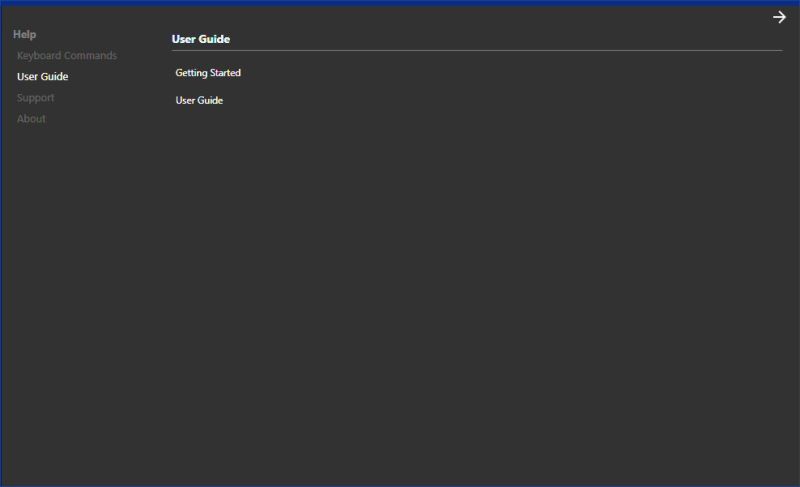Launch the User Guide document from the content list
The height and width of the screenshot is (487, 800).
pyautogui.click(x=199, y=101)
